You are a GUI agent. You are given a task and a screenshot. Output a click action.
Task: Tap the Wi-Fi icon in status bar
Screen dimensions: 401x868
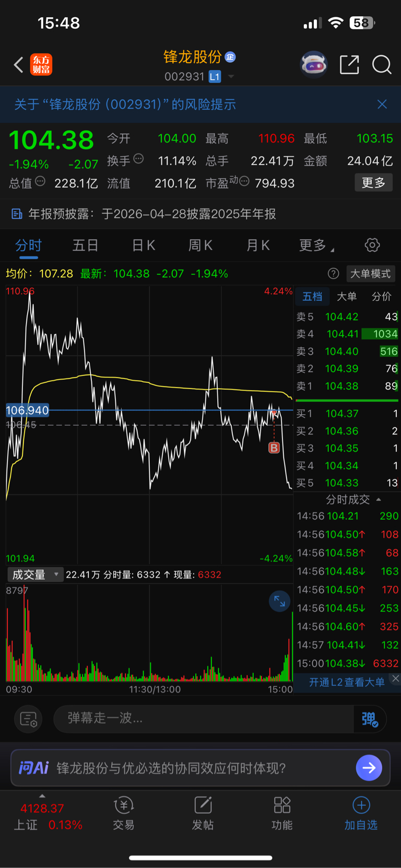pyautogui.click(x=335, y=23)
